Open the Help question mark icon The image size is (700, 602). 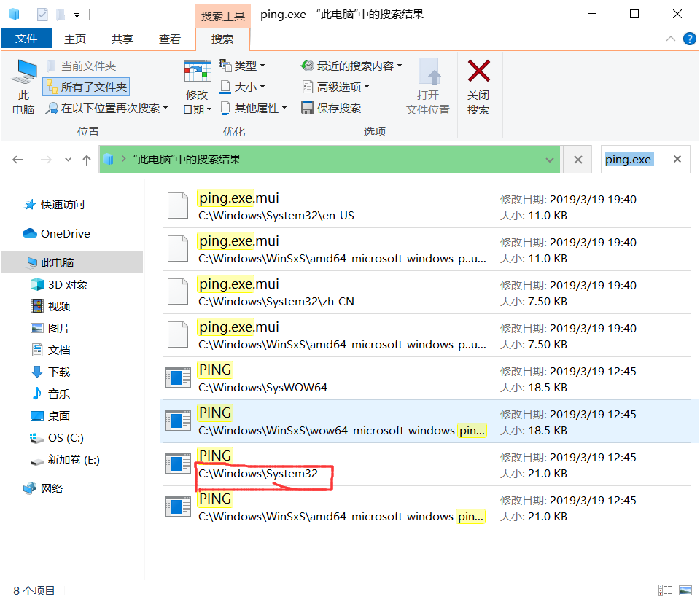click(x=690, y=38)
